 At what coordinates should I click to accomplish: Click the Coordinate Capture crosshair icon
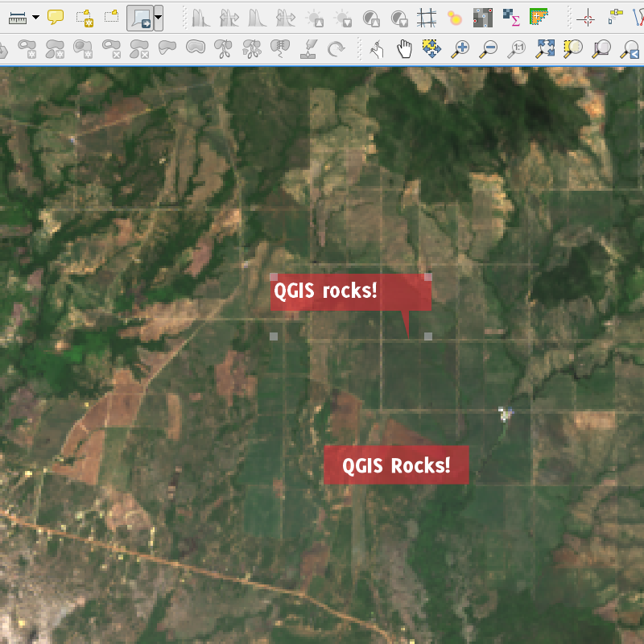point(586,19)
